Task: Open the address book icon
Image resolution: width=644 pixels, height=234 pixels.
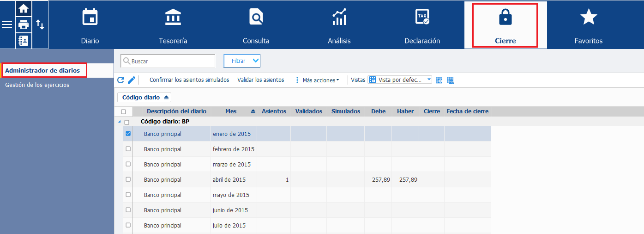Action: tap(24, 41)
